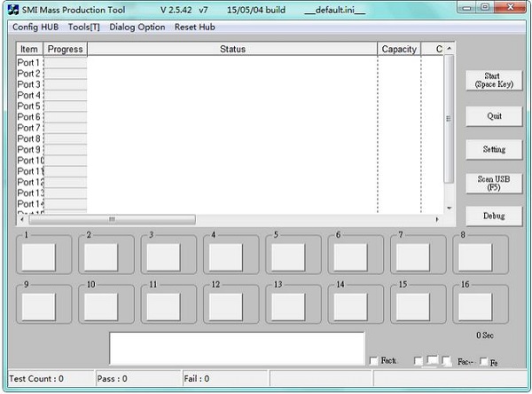
Task: Click the Pass : 0 status bar field
Action: [x=138, y=378]
